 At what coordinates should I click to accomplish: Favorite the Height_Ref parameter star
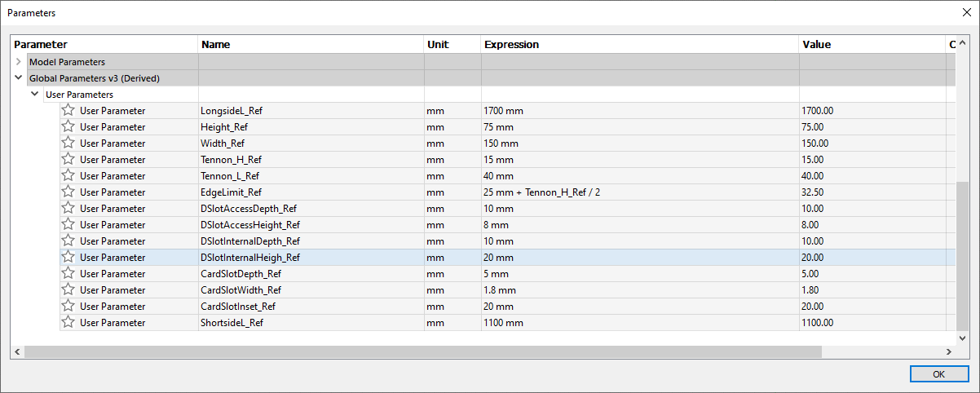[68, 126]
